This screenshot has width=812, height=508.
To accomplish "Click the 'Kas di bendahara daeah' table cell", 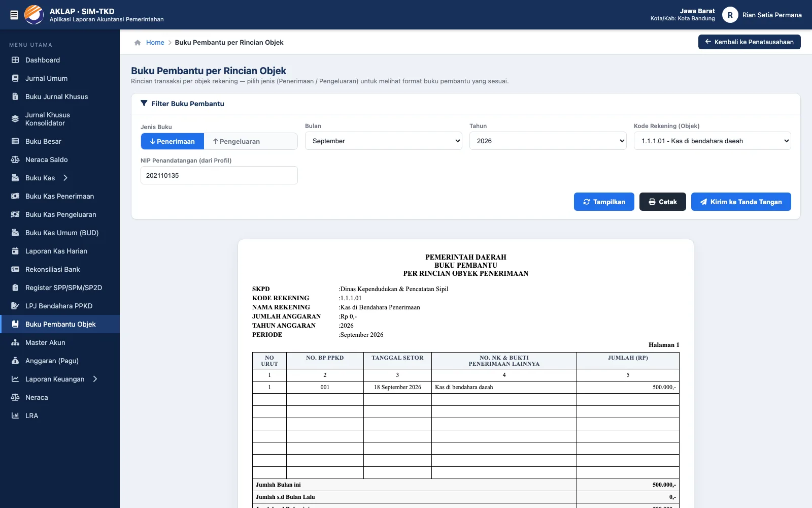I will 504,387.
